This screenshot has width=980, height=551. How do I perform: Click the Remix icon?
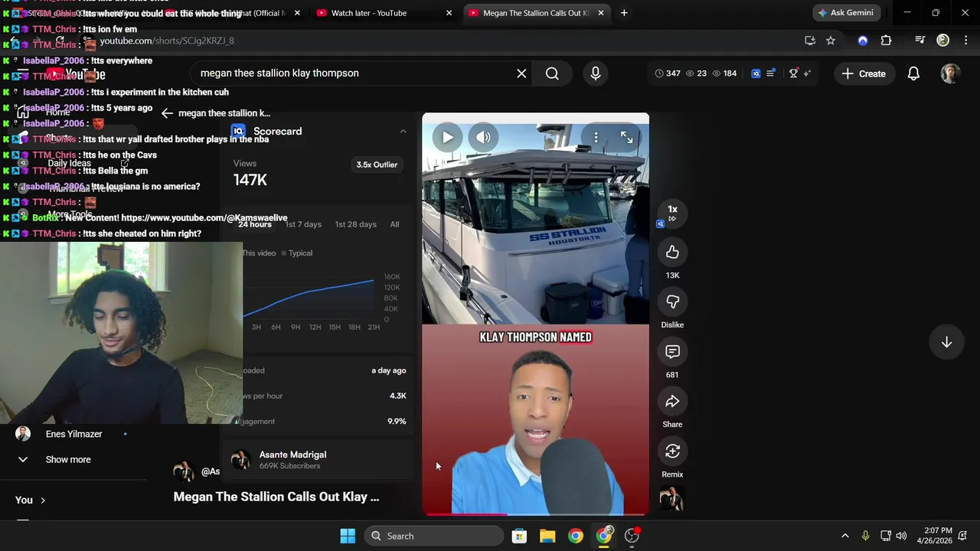click(672, 452)
